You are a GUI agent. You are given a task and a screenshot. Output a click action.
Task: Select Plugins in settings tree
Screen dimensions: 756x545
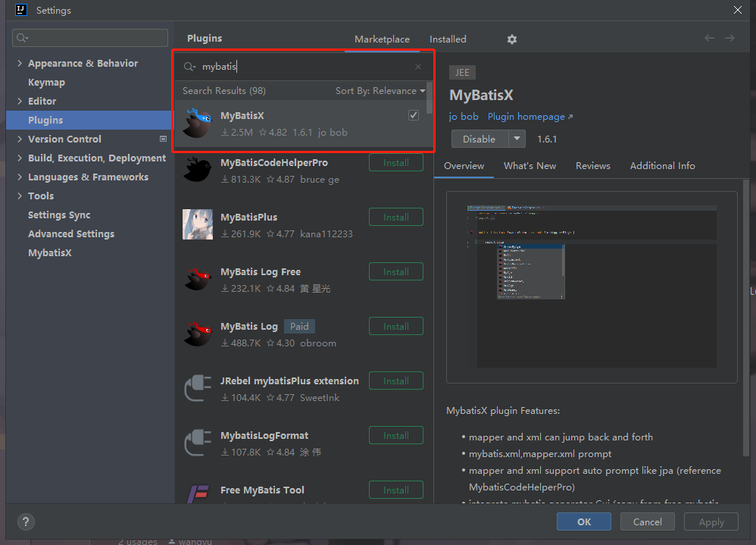[x=89, y=120]
